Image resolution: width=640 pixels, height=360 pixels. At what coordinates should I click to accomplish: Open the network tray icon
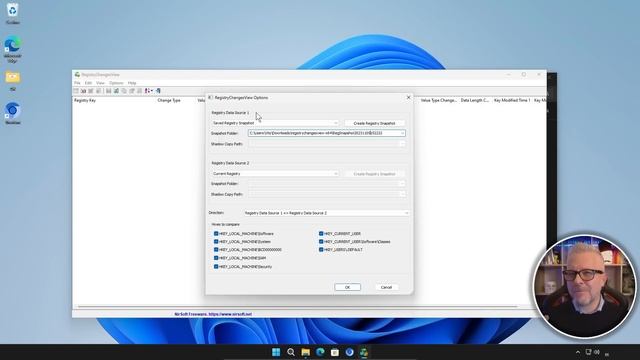(x=588, y=352)
